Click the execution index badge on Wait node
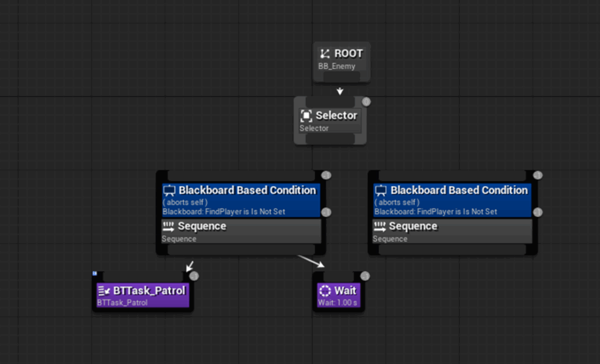The image size is (600, 364). (365, 276)
